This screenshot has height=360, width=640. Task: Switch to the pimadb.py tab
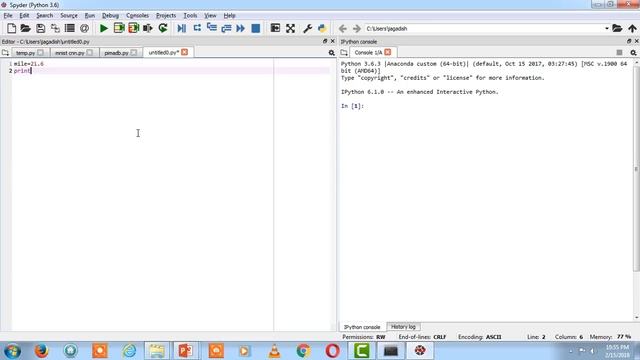(x=116, y=53)
